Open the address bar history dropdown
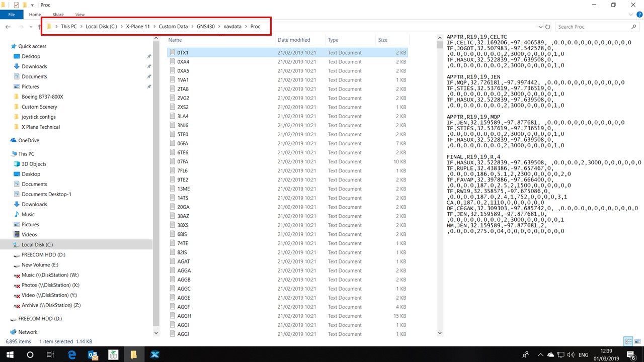 tap(540, 27)
